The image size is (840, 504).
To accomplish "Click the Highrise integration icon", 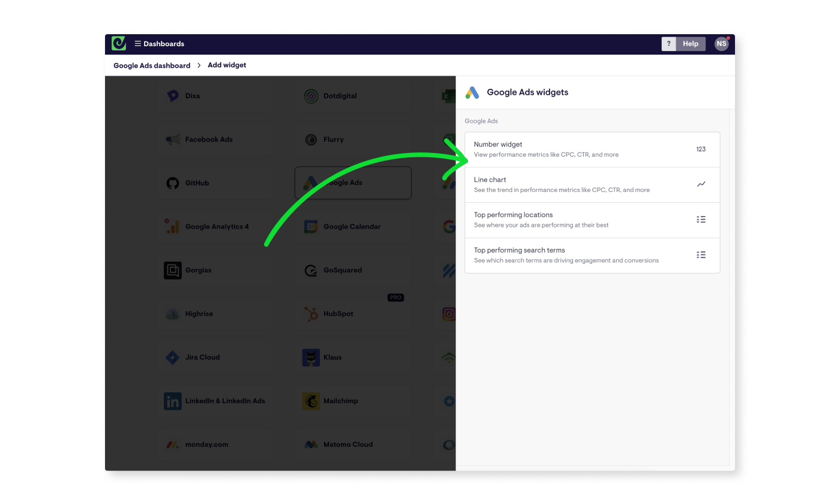I will [x=173, y=314].
